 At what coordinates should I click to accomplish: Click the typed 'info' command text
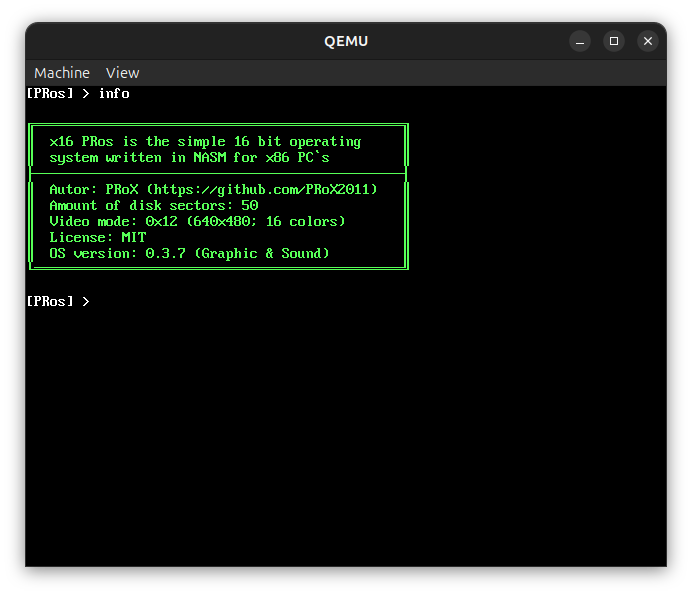click(114, 94)
